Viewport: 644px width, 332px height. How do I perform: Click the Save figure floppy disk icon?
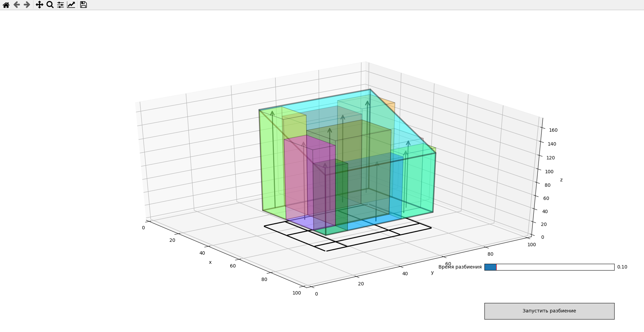click(x=83, y=5)
